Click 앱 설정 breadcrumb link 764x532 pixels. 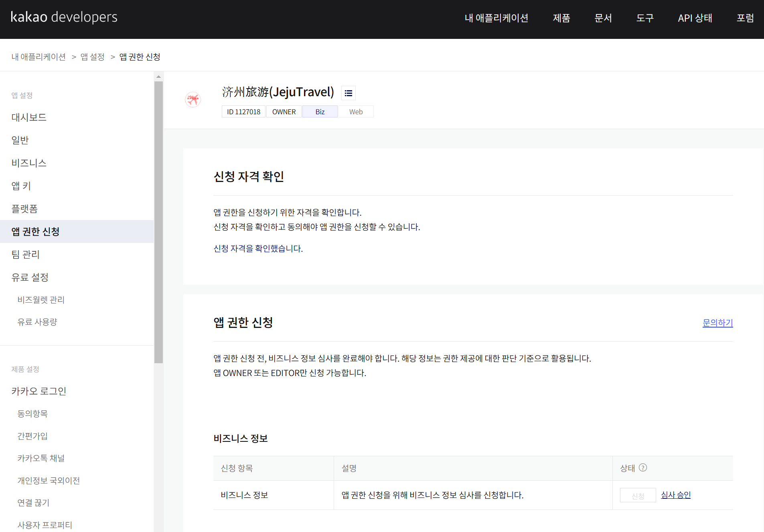click(92, 57)
